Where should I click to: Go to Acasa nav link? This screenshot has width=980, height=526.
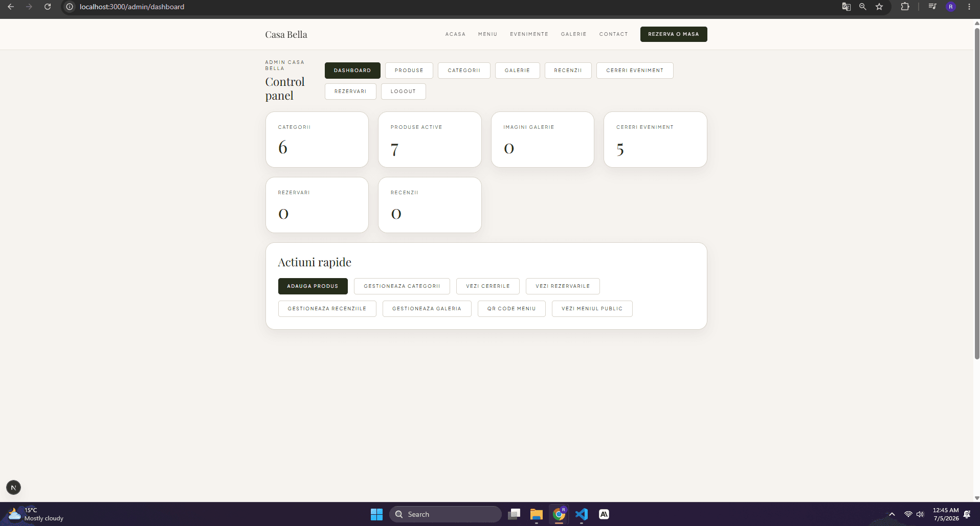[455, 34]
